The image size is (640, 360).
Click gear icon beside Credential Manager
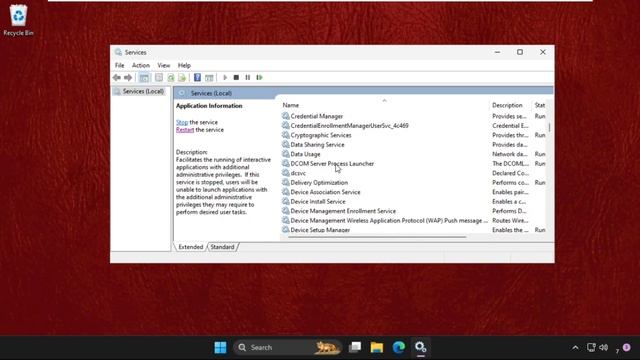click(286, 116)
